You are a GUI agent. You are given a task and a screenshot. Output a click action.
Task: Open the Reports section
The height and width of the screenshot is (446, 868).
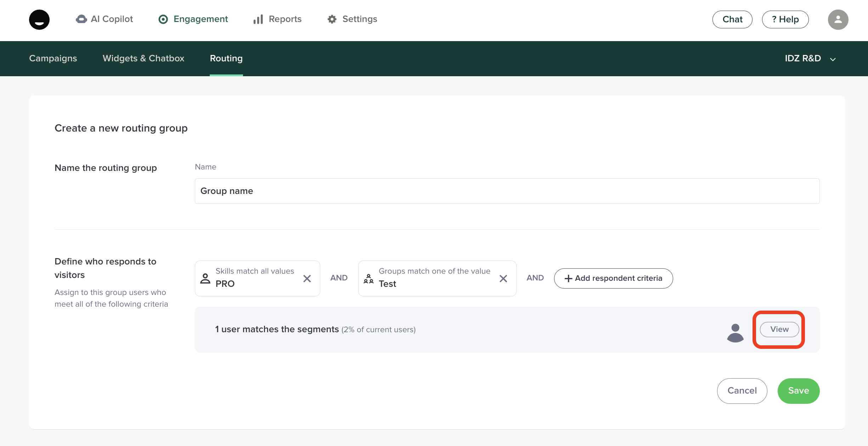(277, 19)
